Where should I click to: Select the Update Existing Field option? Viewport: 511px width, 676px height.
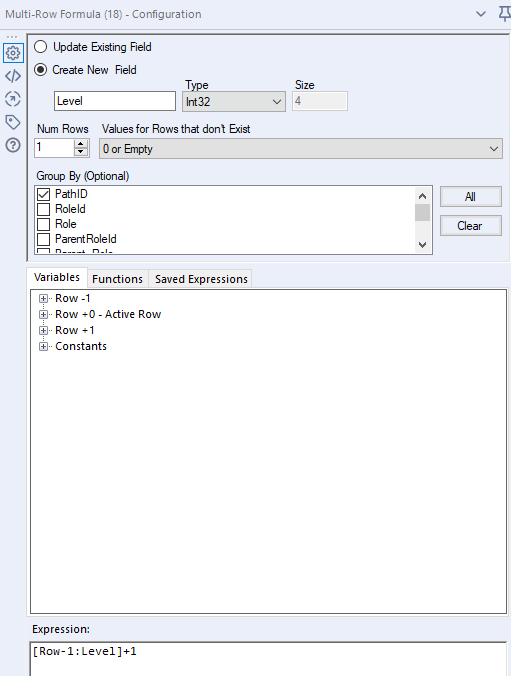pyautogui.click(x=41, y=47)
